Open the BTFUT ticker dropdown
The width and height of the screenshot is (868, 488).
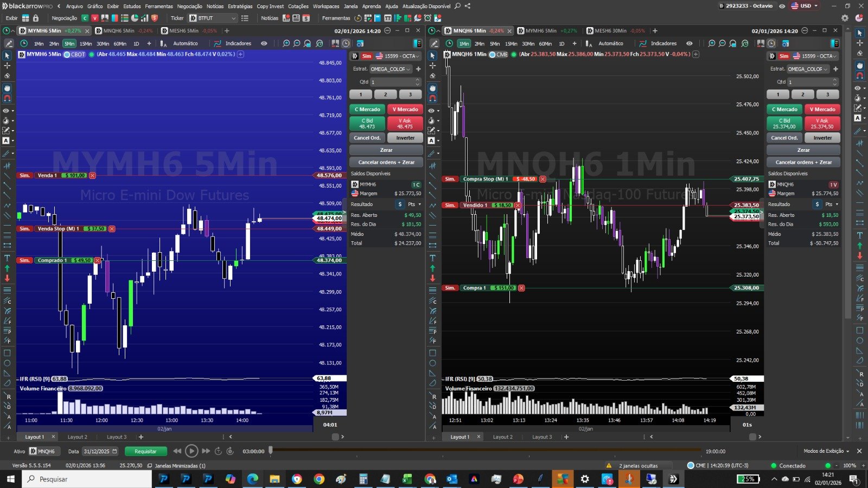[x=212, y=17]
